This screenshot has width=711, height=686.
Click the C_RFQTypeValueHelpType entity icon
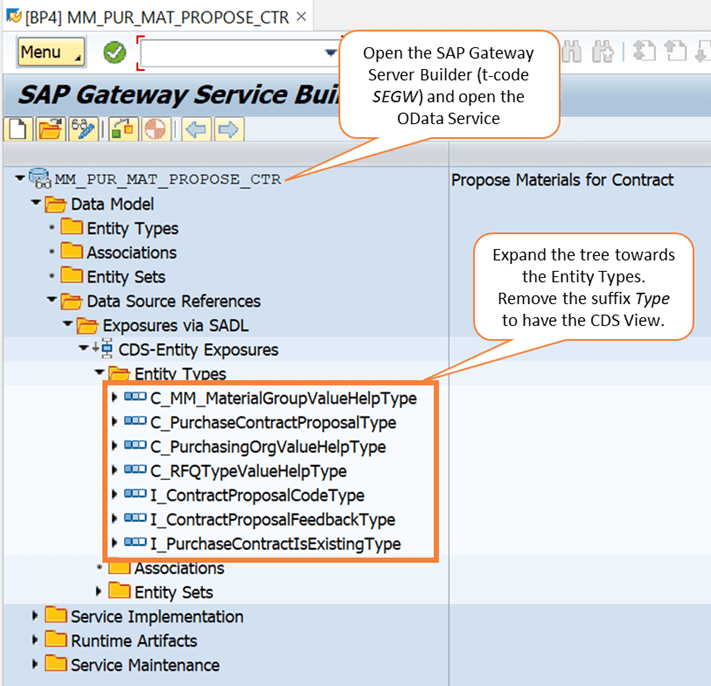[135, 469]
